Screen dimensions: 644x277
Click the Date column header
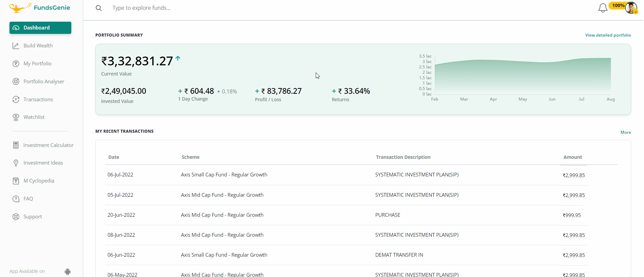[114, 157]
